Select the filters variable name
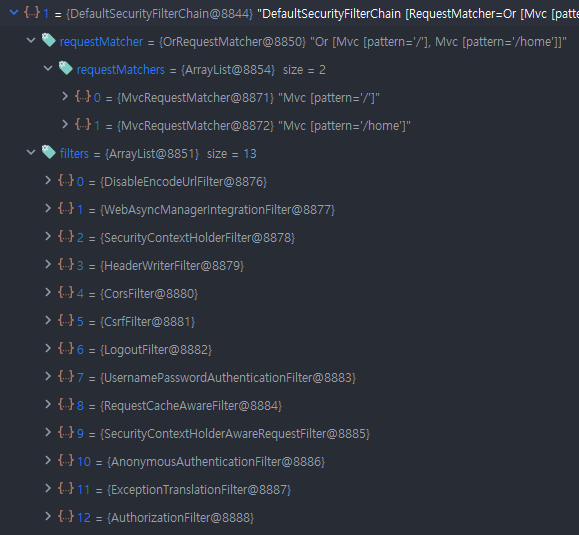Viewport: 579px width, 535px height. [74, 154]
